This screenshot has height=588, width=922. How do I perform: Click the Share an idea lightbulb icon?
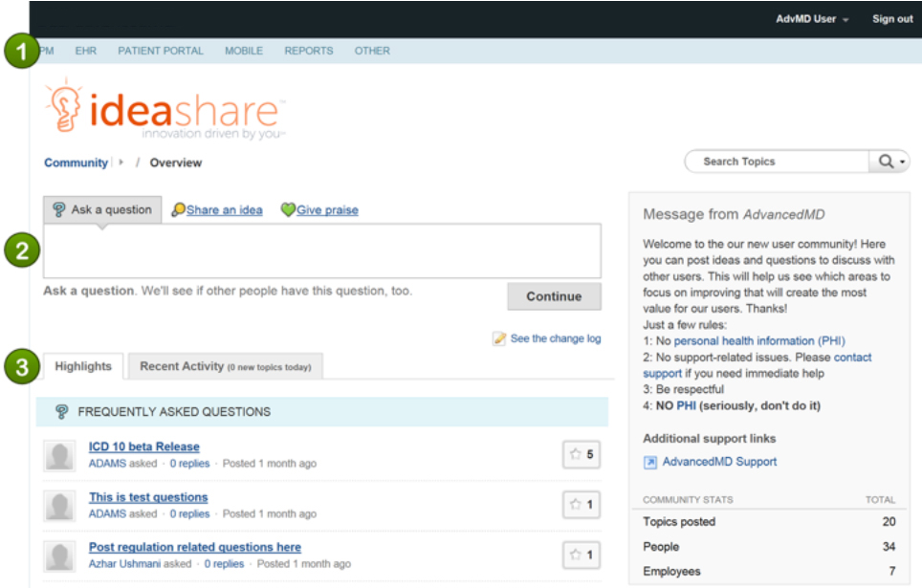(178, 209)
